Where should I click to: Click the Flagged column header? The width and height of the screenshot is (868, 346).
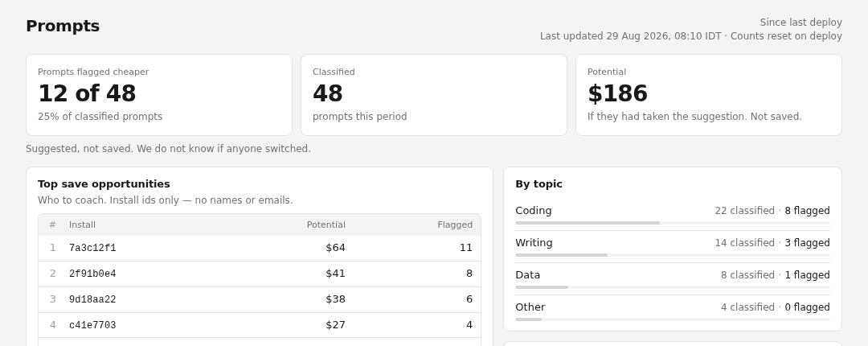coord(454,224)
